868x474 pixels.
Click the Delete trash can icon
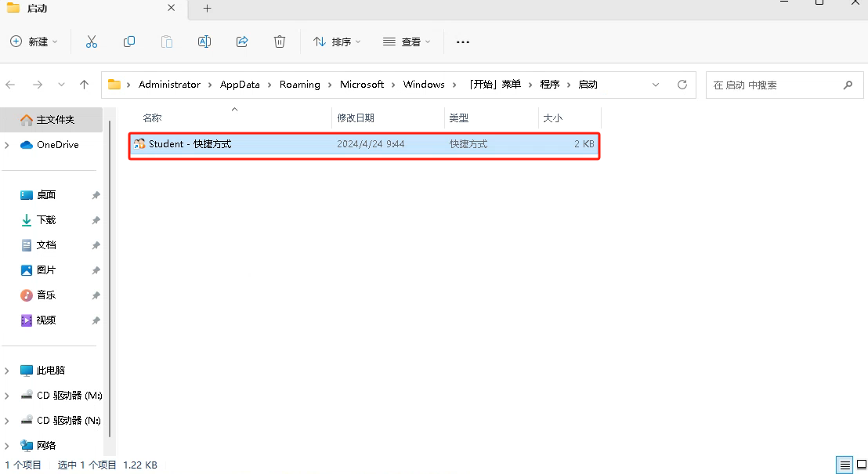(x=280, y=42)
